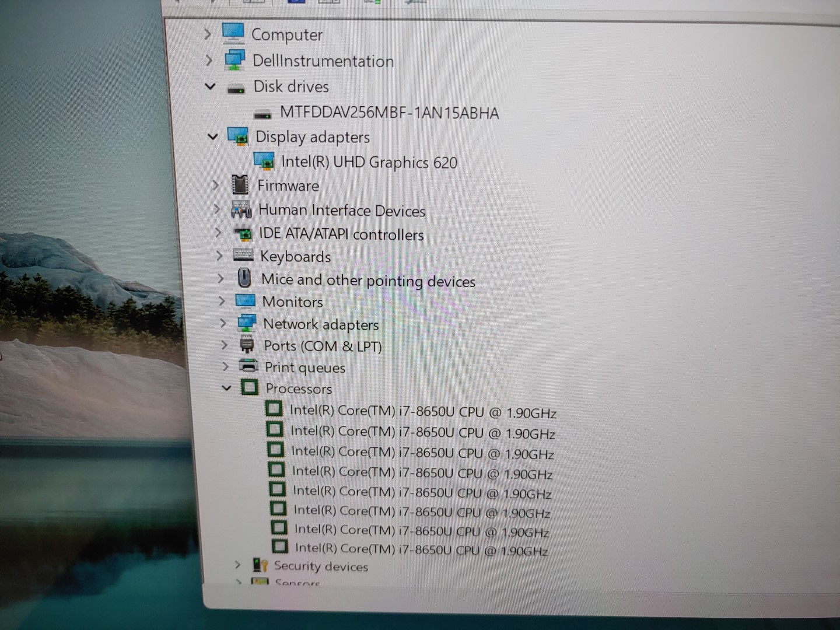The height and width of the screenshot is (630, 840).
Task: Select the Monitors label
Action: (292, 302)
